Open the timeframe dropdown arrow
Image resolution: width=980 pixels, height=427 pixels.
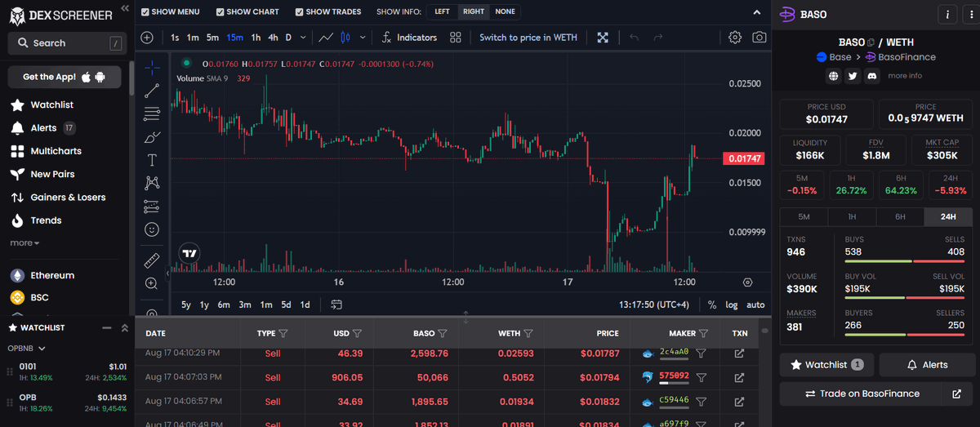[x=304, y=38]
